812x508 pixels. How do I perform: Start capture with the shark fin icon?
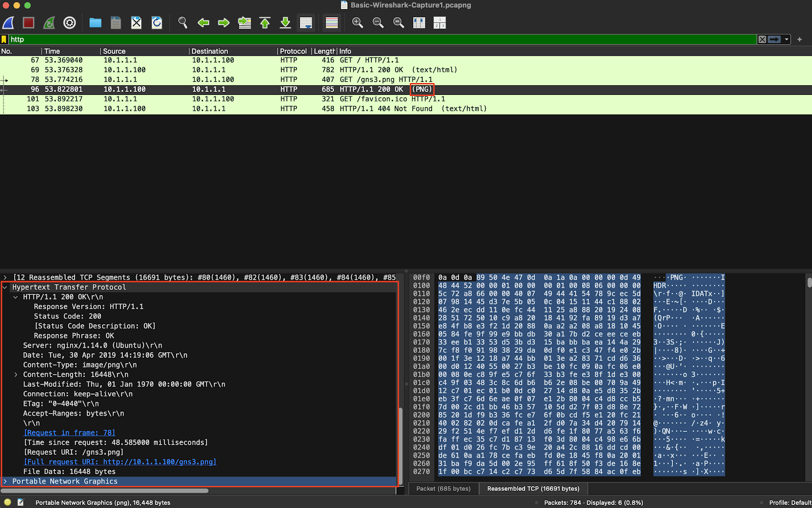click(x=9, y=23)
